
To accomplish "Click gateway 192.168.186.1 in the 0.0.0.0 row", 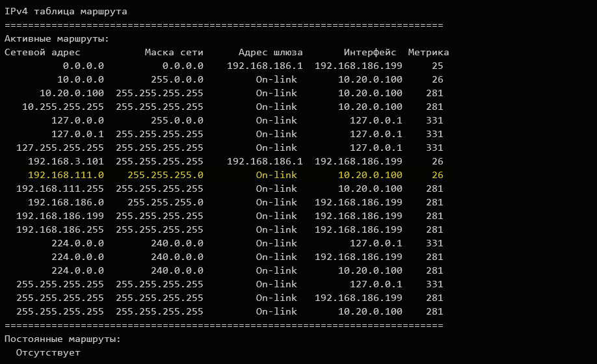I will (265, 66).
